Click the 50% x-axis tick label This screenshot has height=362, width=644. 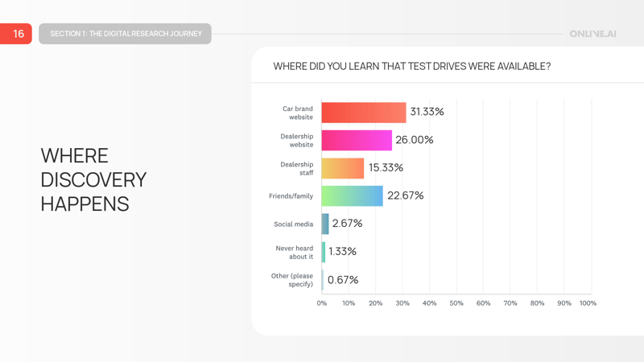tap(456, 303)
